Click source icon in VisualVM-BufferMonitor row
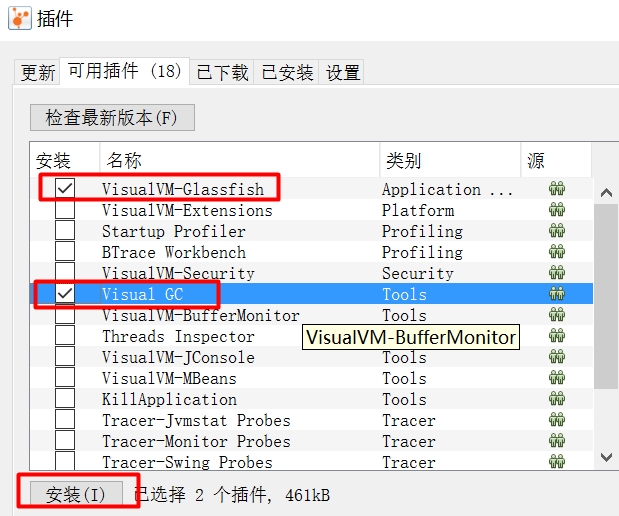 [x=557, y=315]
